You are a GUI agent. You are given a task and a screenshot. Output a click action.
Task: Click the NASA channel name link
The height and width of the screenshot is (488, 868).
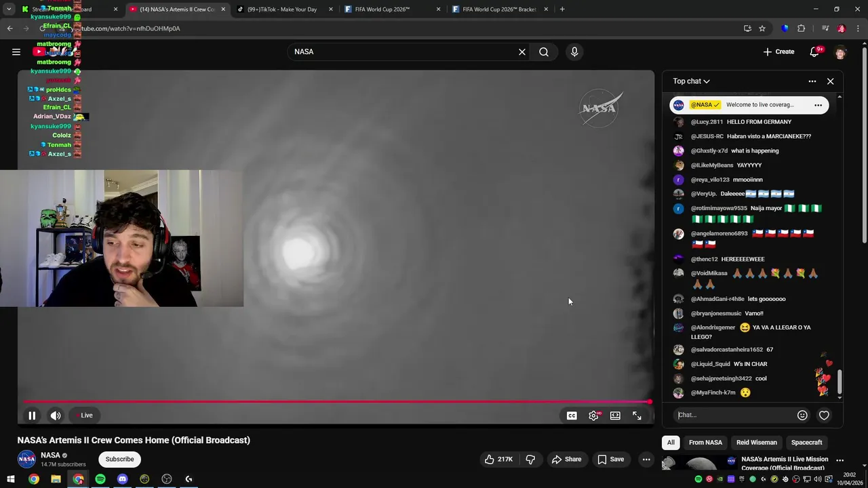click(50, 455)
